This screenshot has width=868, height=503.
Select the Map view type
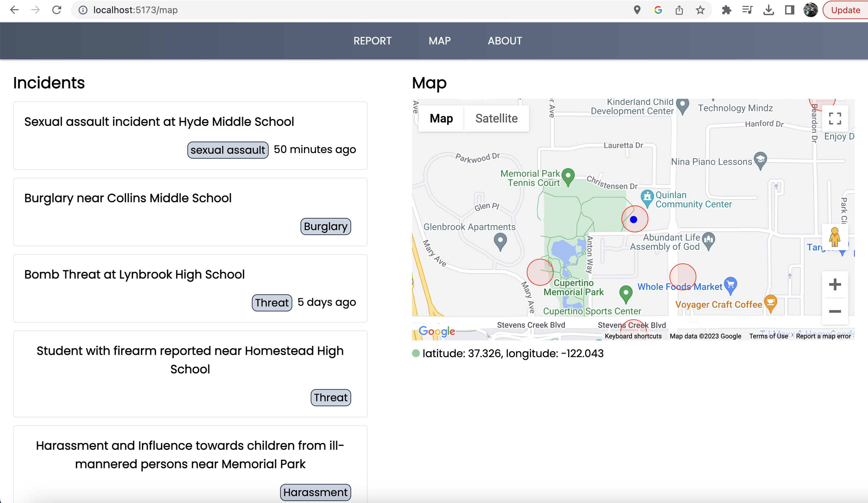pyautogui.click(x=441, y=118)
